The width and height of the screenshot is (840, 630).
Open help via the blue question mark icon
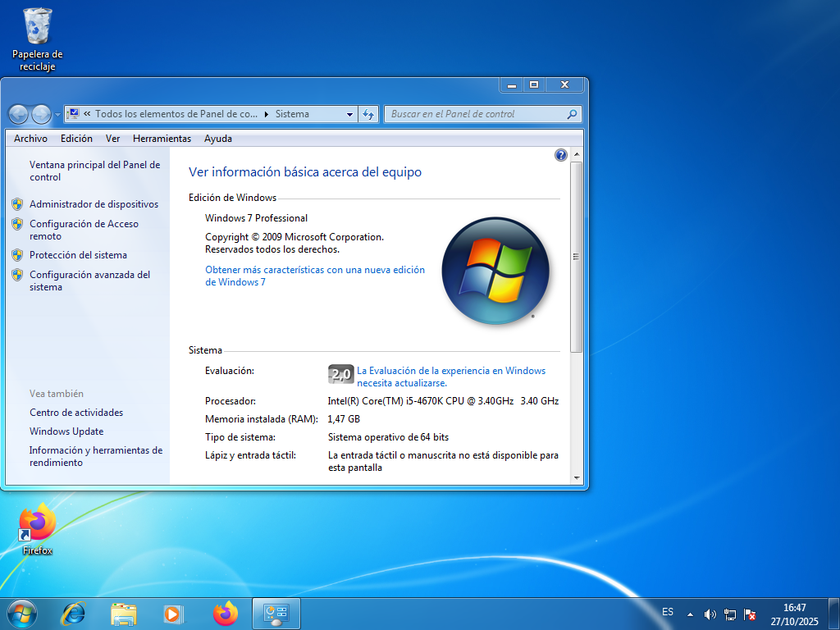560,154
